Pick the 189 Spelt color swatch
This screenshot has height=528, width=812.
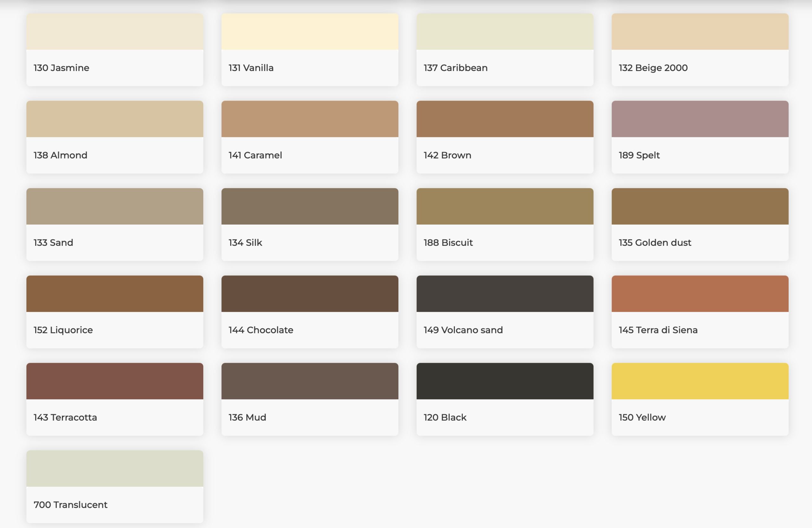pos(700,119)
